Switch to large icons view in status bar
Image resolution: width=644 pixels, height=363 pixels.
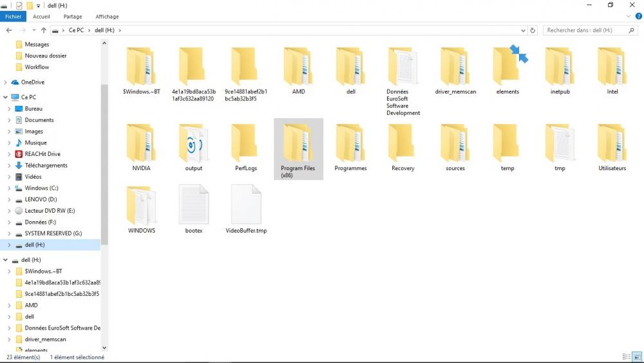(x=637, y=357)
